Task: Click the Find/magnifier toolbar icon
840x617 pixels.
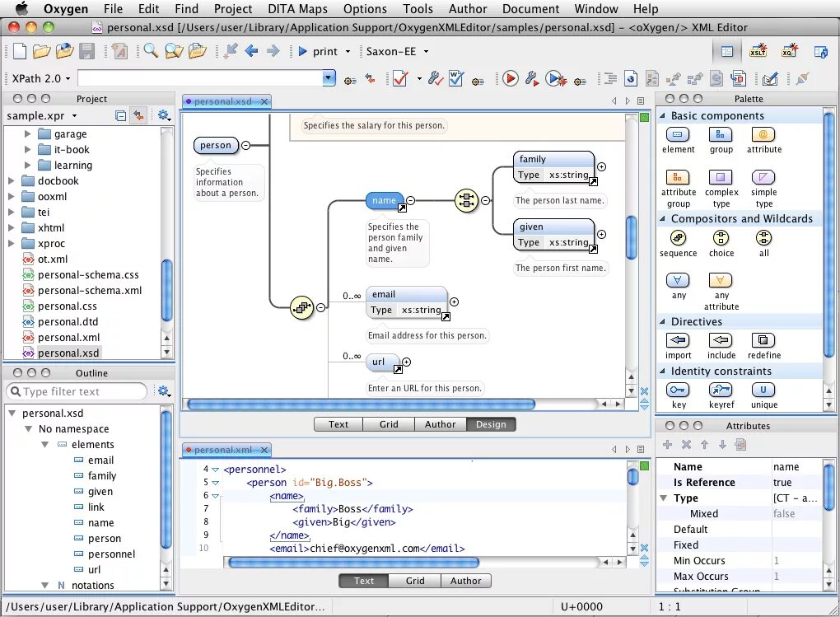Action: coord(151,51)
